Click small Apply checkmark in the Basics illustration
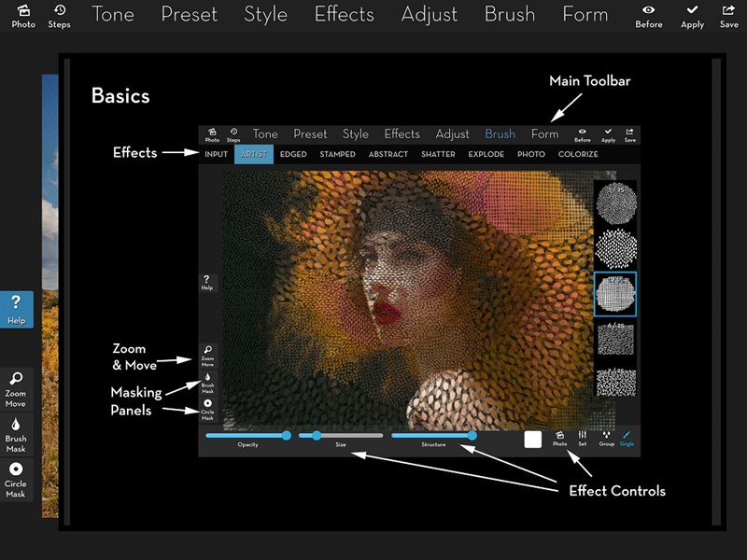Image resolution: width=747 pixels, height=560 pixels. (608, 135)
